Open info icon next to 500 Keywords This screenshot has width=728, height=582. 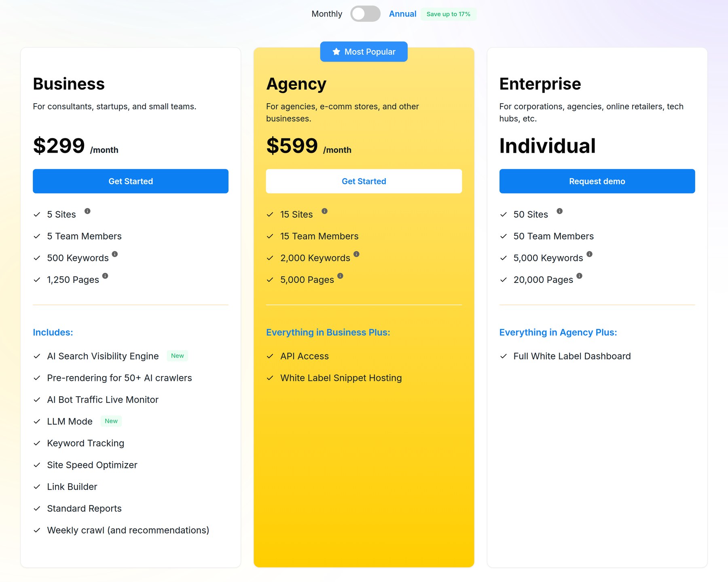pyautogui.click(x=115, y=254)
